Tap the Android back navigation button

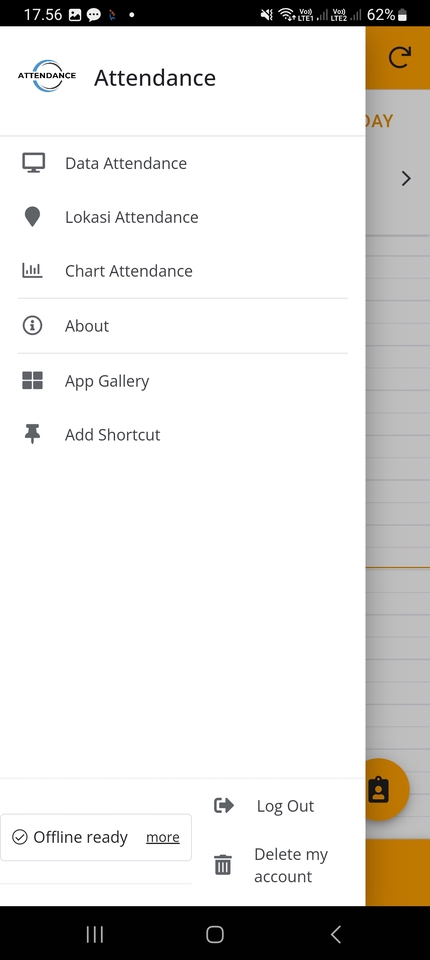coord(335,934)
